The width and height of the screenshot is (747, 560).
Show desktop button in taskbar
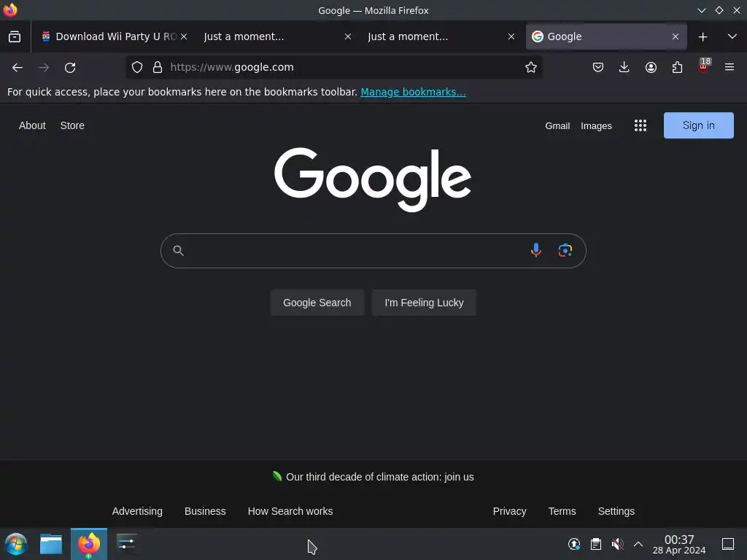(728, 544)
